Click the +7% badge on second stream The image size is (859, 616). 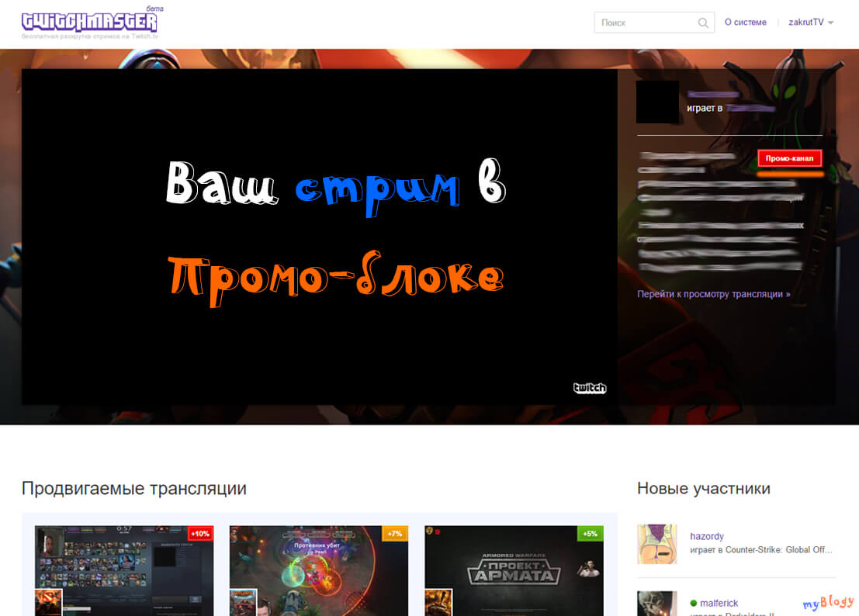click(x=395, y=534)
